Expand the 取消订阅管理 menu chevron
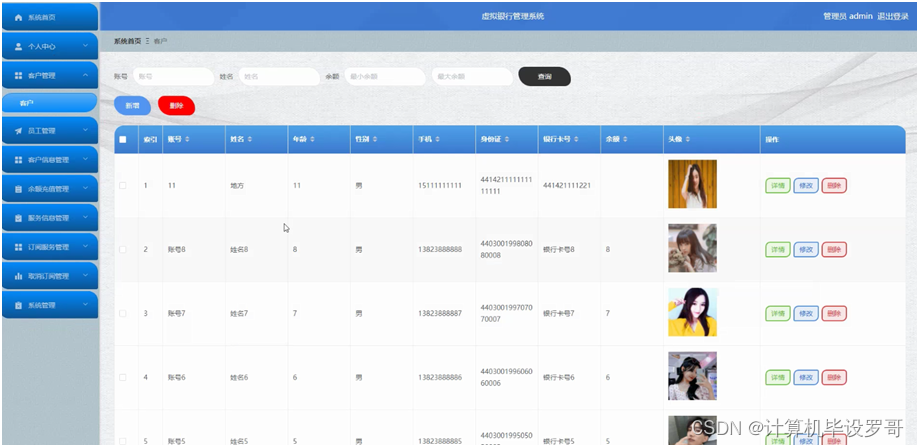This screenshot has height=447, width=919. click(x=86, y=276)
